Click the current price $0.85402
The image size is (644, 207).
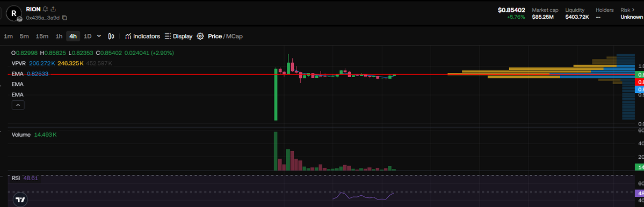(x=511, y=10)
